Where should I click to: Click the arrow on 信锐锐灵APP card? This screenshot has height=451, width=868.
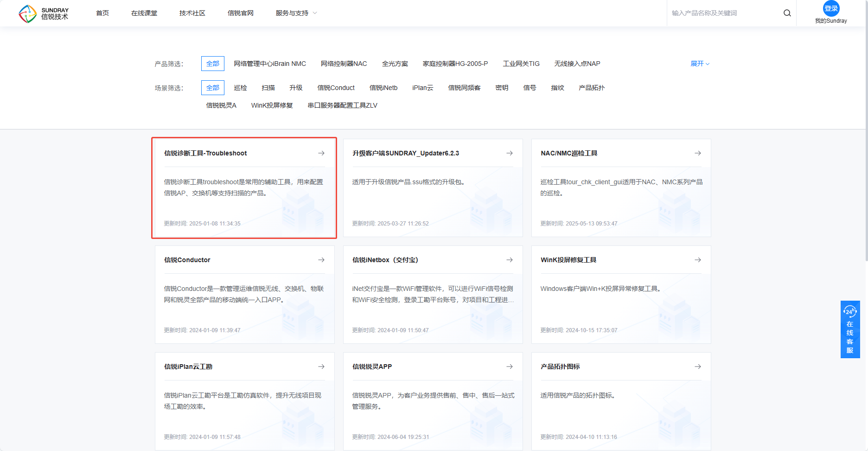pos(510,367)
